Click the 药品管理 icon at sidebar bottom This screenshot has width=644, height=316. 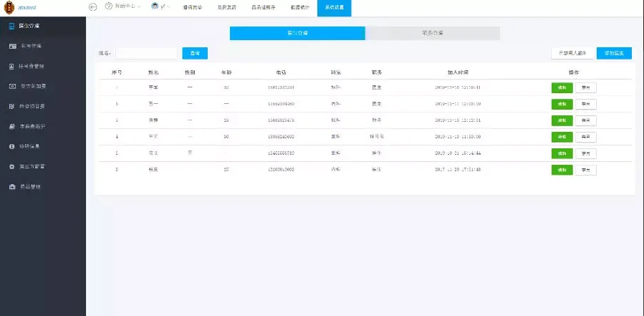click(x=12, y=186)
